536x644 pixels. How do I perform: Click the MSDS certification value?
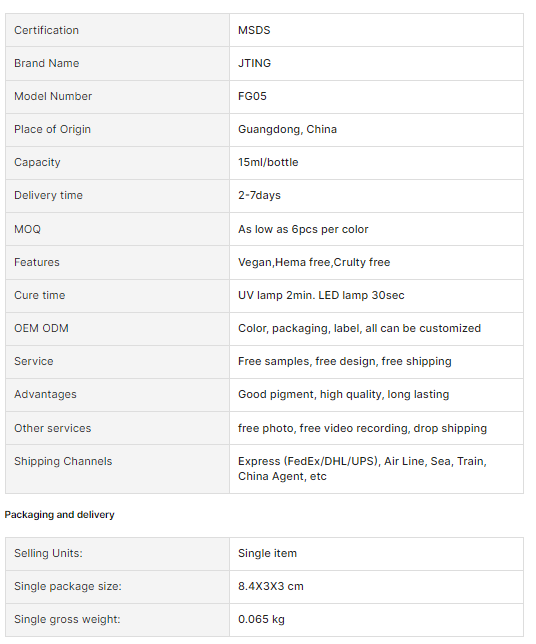point(254,30)
